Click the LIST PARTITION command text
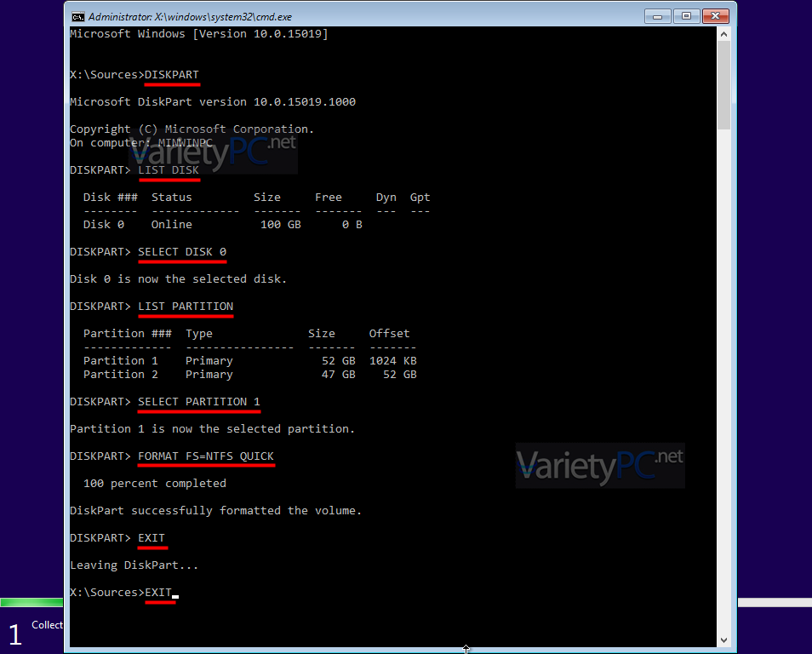Screen dimensions: 812x654 (x=186, y=307)
